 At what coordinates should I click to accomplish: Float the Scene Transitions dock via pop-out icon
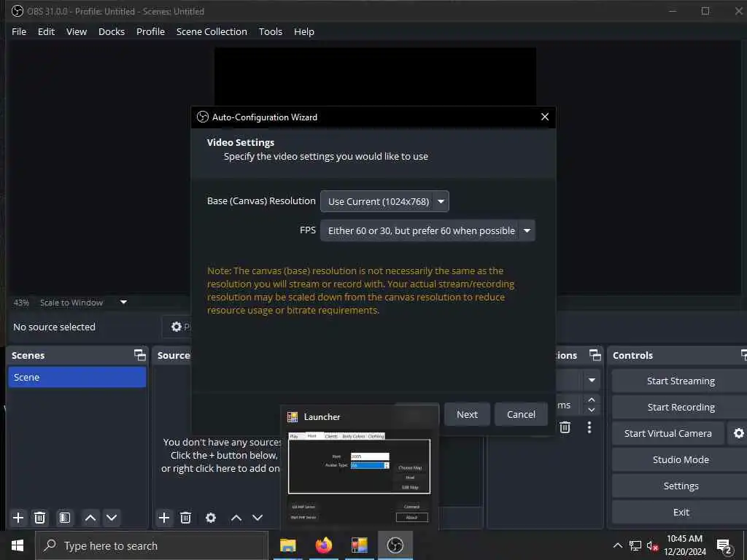(595, 355)
